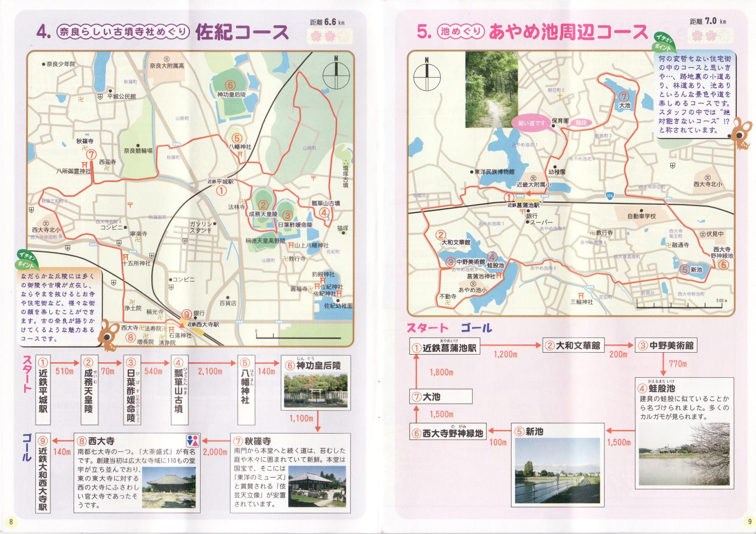Select the ①近鉄菖蒲池駅 box in the route chart

[x=445, y=347]
